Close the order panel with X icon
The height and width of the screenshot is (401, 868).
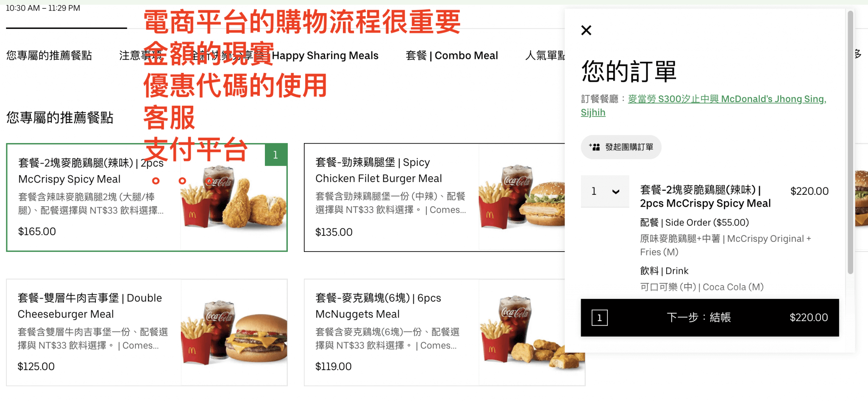pyautogui.click(x=586, y=30)
